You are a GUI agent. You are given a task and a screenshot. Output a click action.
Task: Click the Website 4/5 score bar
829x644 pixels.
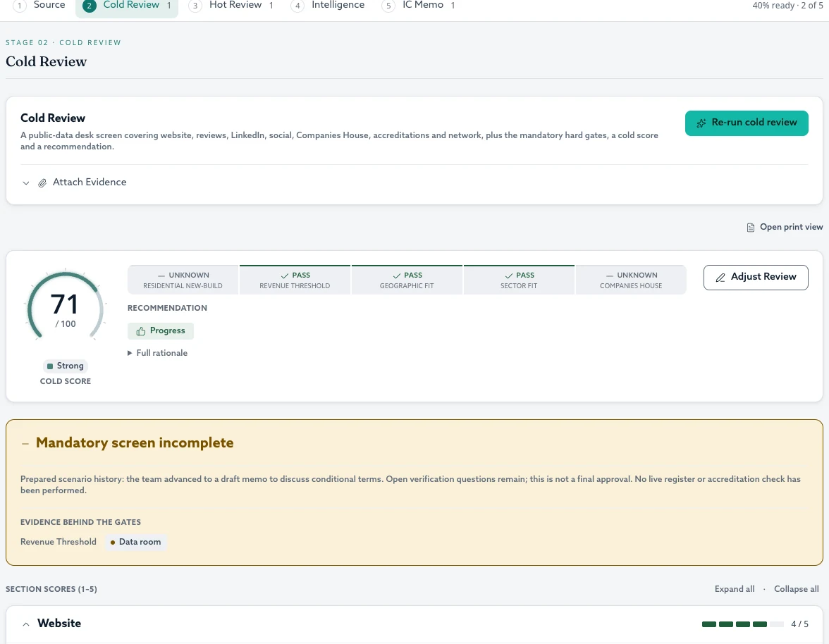pyautogui.click(x=743, y=624)
